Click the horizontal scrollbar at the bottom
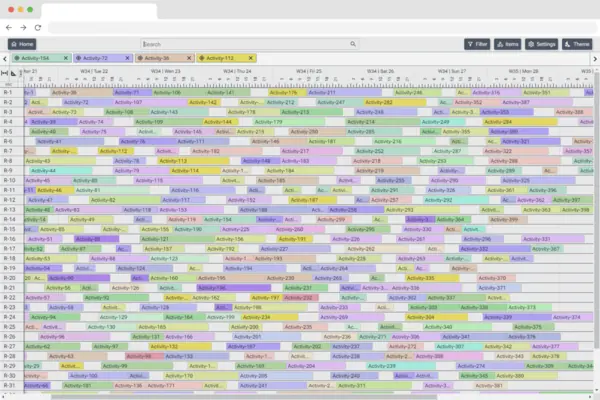Image resolution: width=600 pixels, height=400 pixels. tap(244, 397)
